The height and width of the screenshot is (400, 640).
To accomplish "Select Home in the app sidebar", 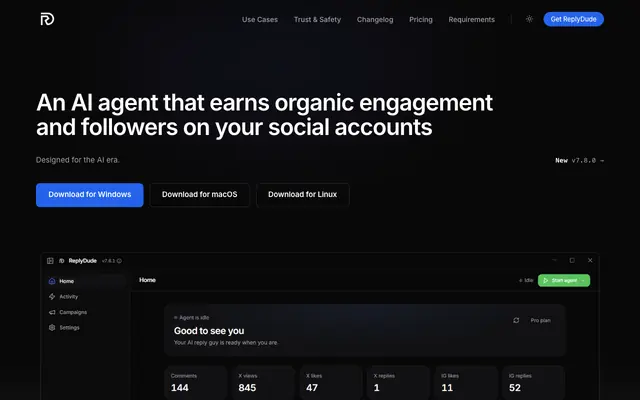I will click(86, 281).
